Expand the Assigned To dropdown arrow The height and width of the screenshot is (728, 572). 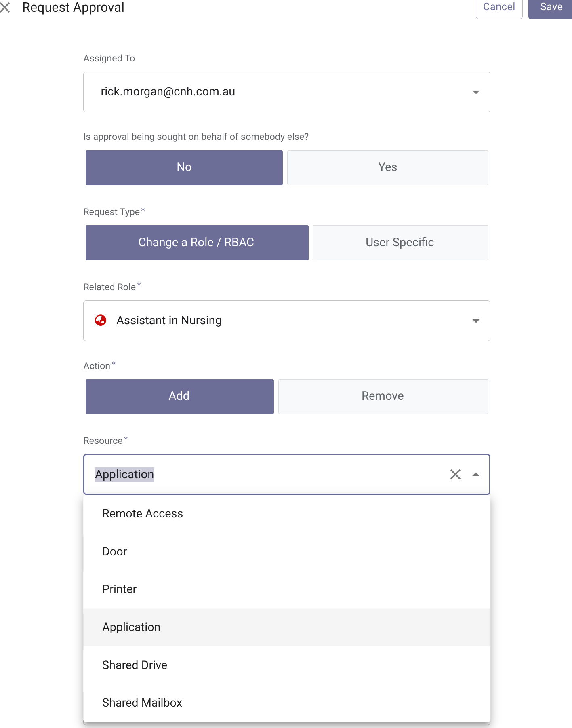click(476, 92)
